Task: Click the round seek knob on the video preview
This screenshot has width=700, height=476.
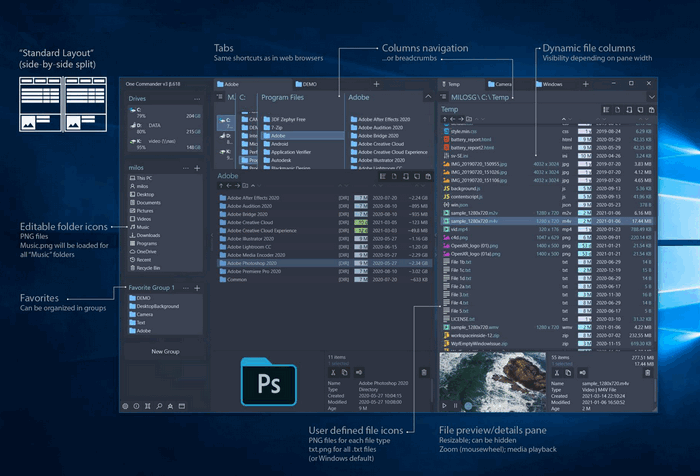Action: [468, 405]
